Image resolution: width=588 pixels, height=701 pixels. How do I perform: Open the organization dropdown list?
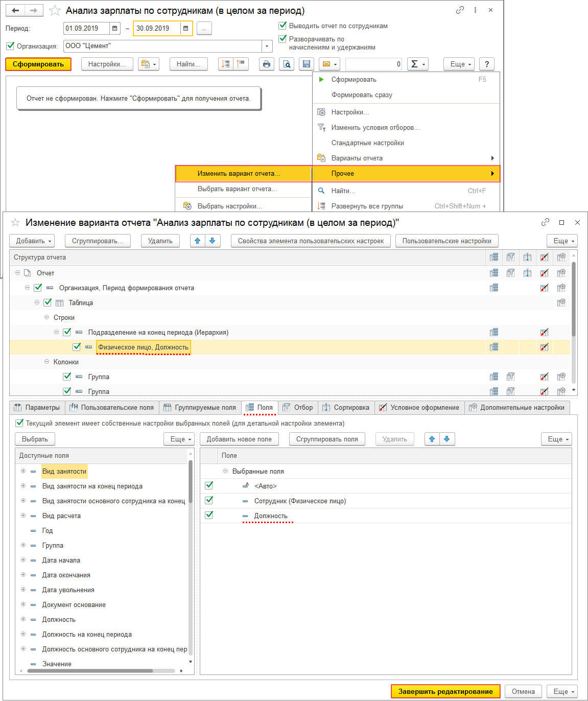[x=267, y=46]
